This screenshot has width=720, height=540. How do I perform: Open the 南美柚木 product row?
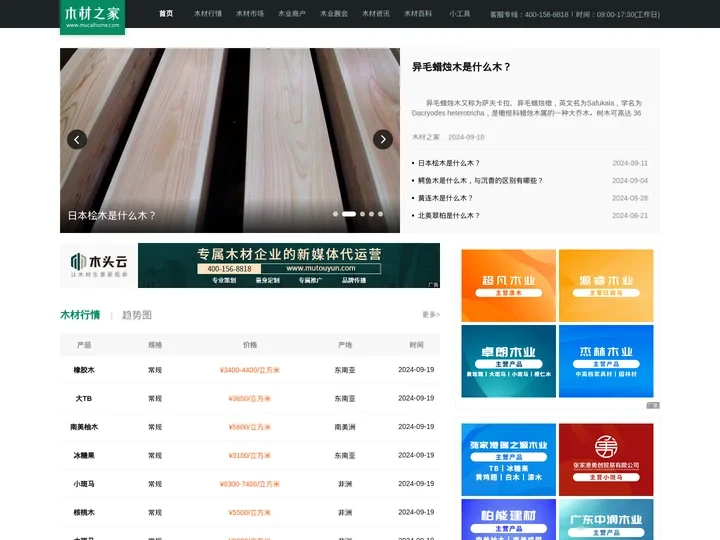click(x=250, y=427)
